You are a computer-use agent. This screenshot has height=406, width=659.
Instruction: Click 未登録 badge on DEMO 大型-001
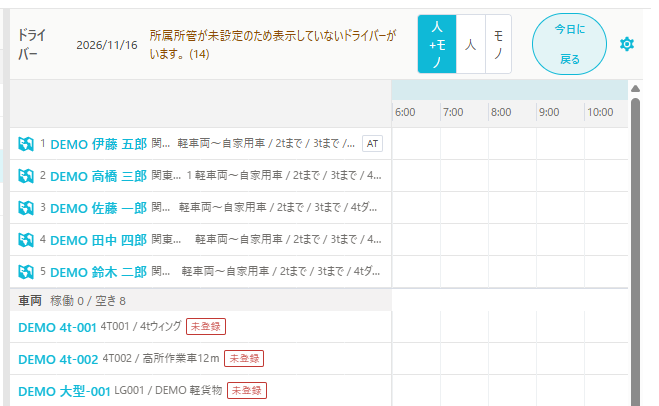point(247,390)
